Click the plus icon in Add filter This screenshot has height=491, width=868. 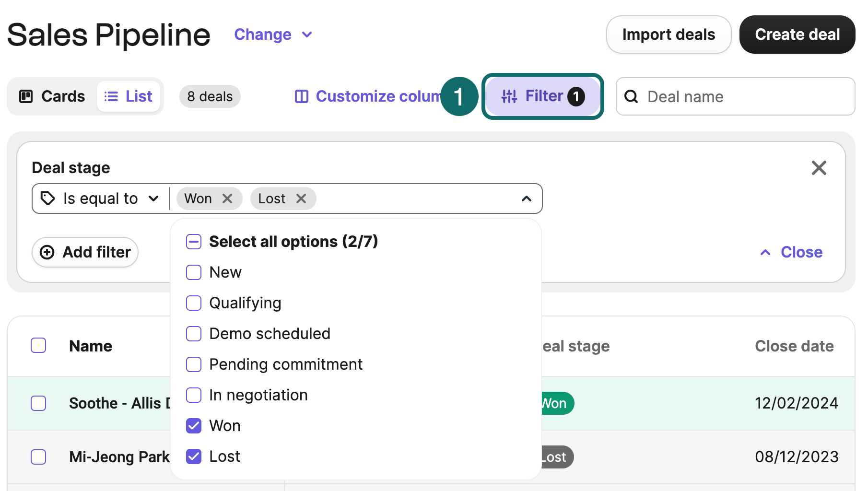coord(47,252)
